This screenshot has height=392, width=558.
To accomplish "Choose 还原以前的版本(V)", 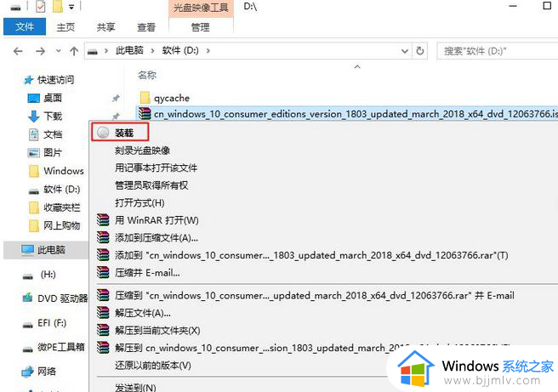I will pyautogui.click(x=153, y=366).
